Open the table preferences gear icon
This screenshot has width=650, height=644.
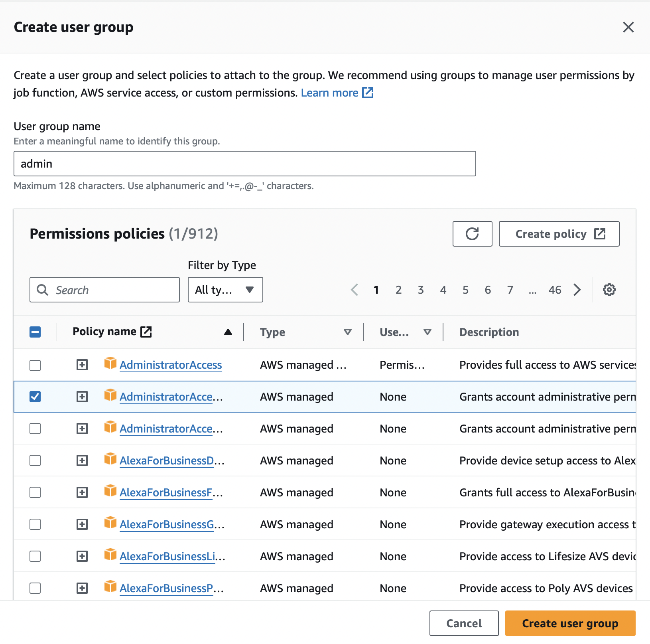pyautogui.click(x=609, y=290)
